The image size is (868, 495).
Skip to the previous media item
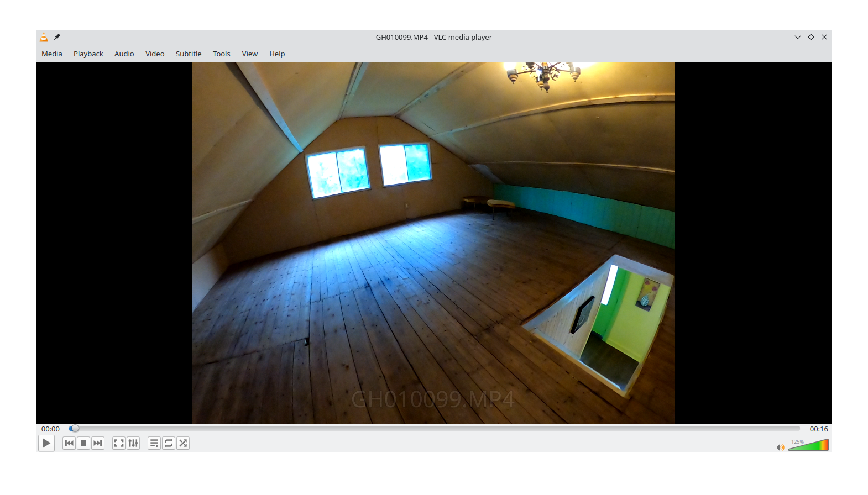click(69, 443)
